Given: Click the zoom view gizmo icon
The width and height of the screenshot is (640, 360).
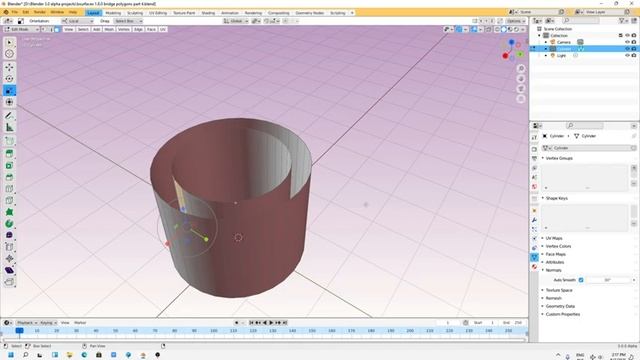Looking at the screenshot, I should coord(521,69).
